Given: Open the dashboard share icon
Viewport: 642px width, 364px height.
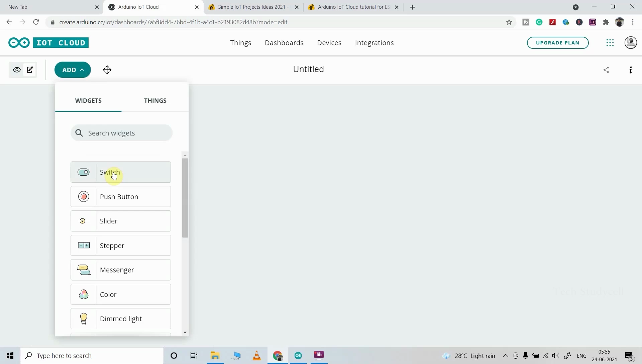Looking at the screenshot, I should click(606, 70).
